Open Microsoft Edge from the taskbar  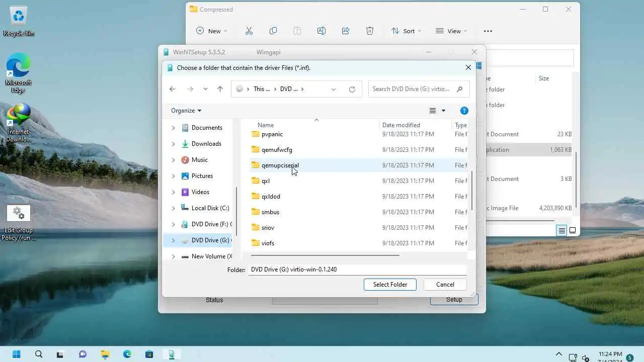point(127,354)
